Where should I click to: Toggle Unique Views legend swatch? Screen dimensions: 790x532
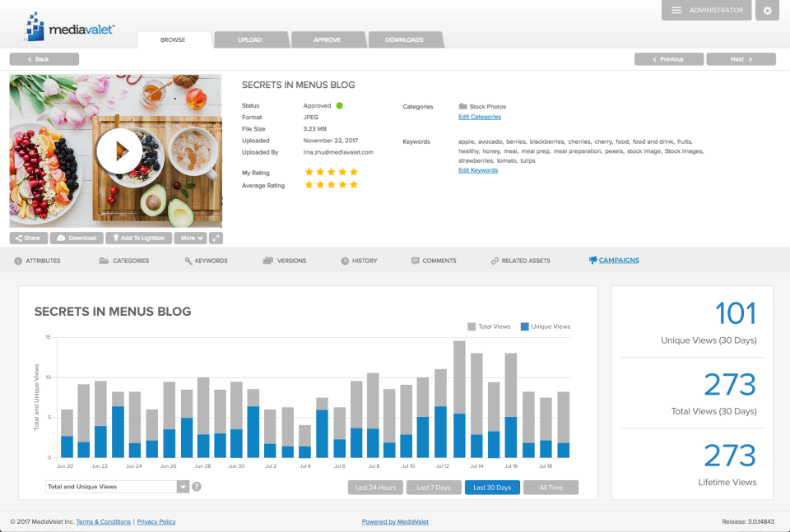click(x=524, y=326)
